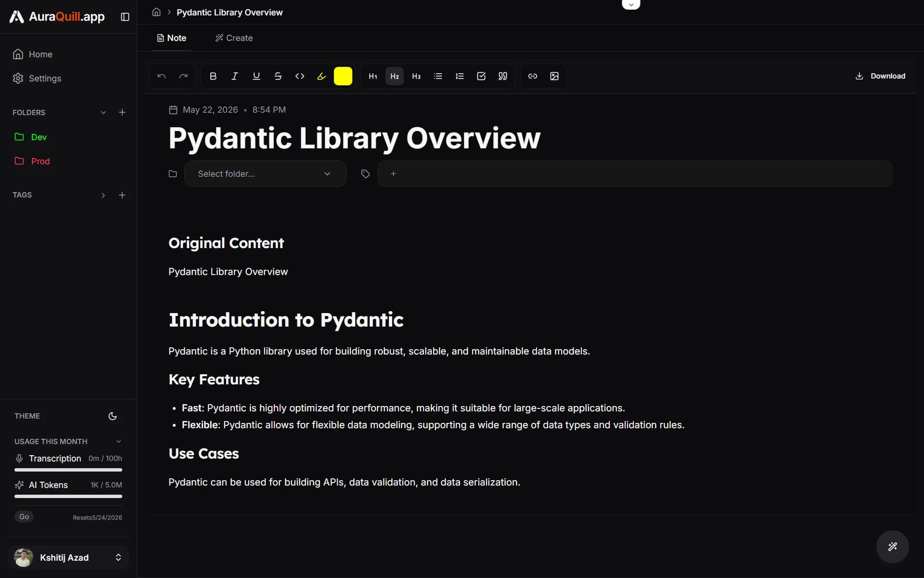The image size is (924, 578).
Task: Click the note date calendar icon
Action: [x=173, y=110]
